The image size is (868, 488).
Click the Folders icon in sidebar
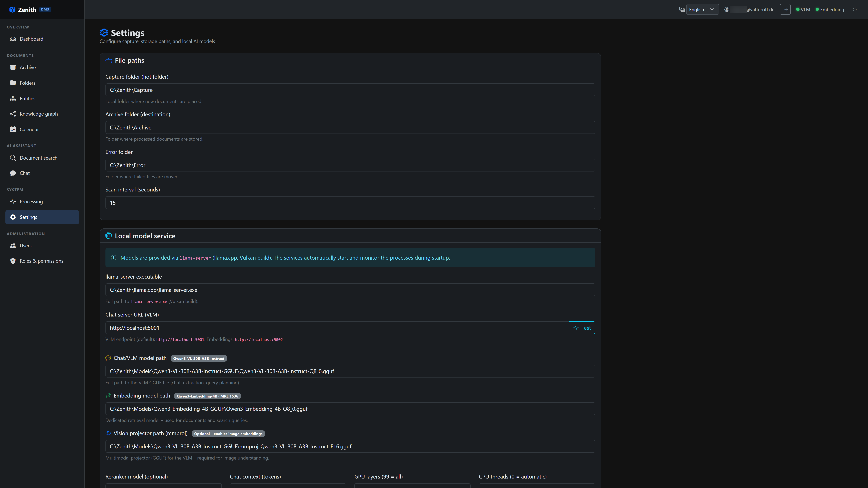coord(13,83)
